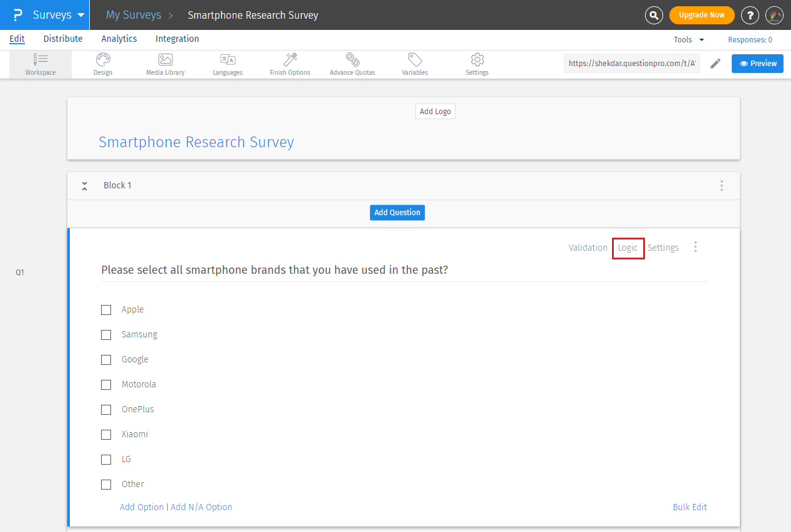The width and height of the screenshot is (791, 532).
Task: Click the survey URL field
Action: click(631, 64)
